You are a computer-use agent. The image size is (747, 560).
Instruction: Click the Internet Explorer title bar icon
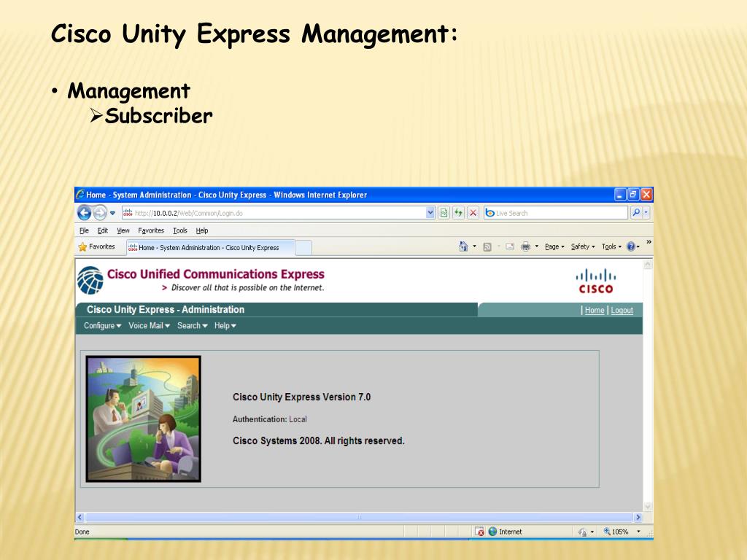click(80, 194)
